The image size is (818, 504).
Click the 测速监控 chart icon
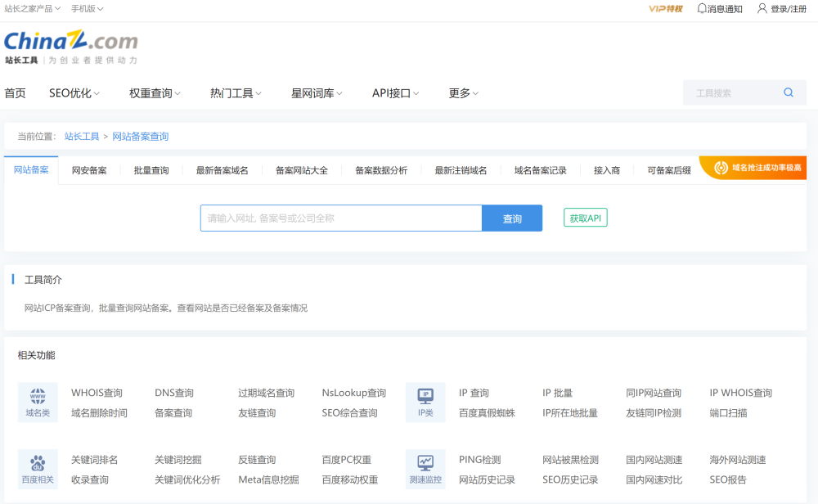click(425, 463)
